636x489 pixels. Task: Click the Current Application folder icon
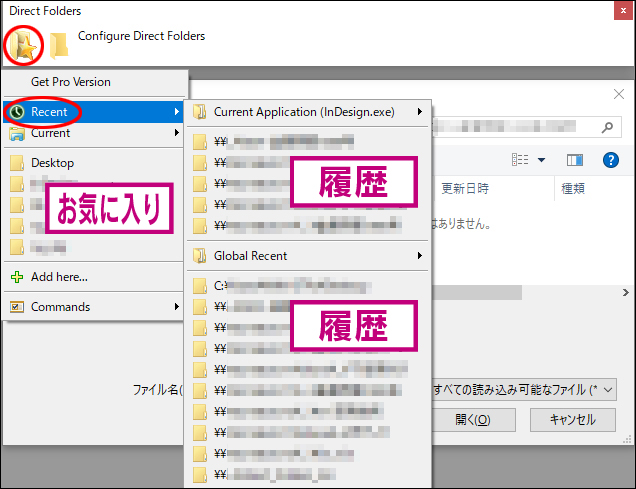(x=200, y=112)
